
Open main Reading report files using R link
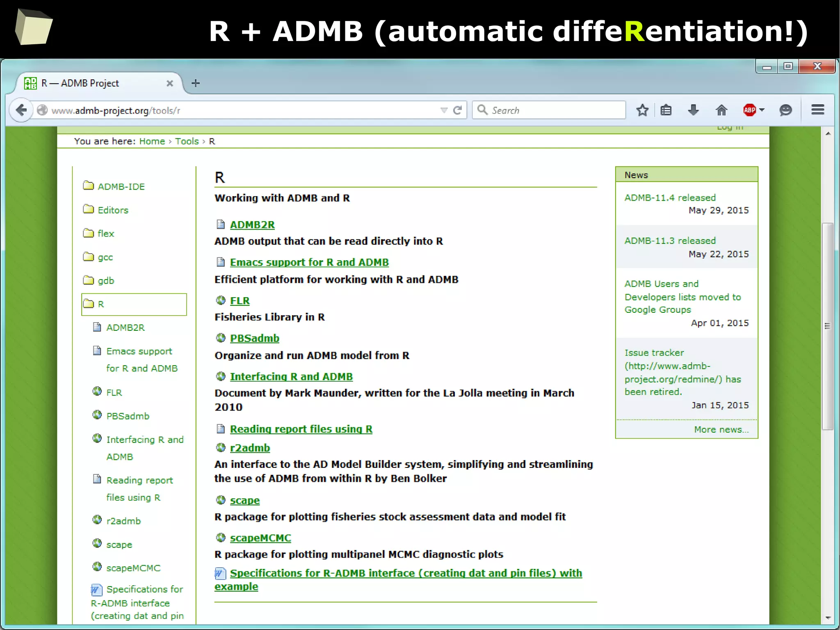click(301, 429)
